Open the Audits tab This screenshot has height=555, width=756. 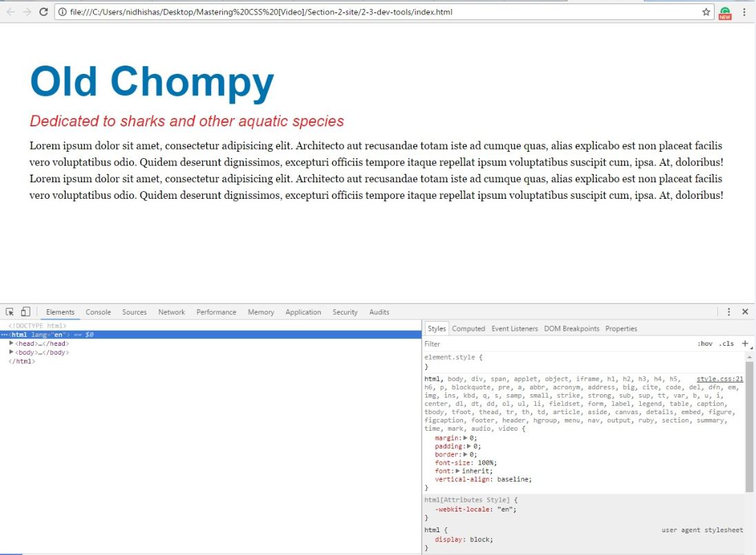(379, 312)
